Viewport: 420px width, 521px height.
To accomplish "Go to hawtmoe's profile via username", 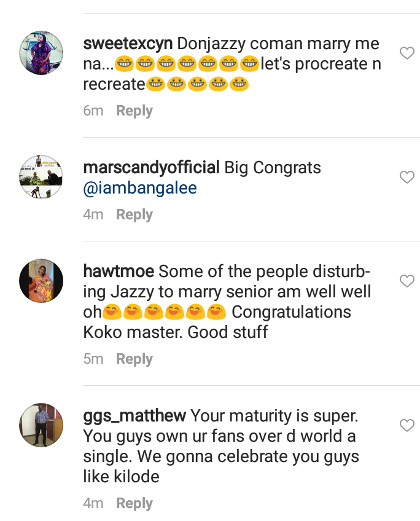I will (119, 272).
